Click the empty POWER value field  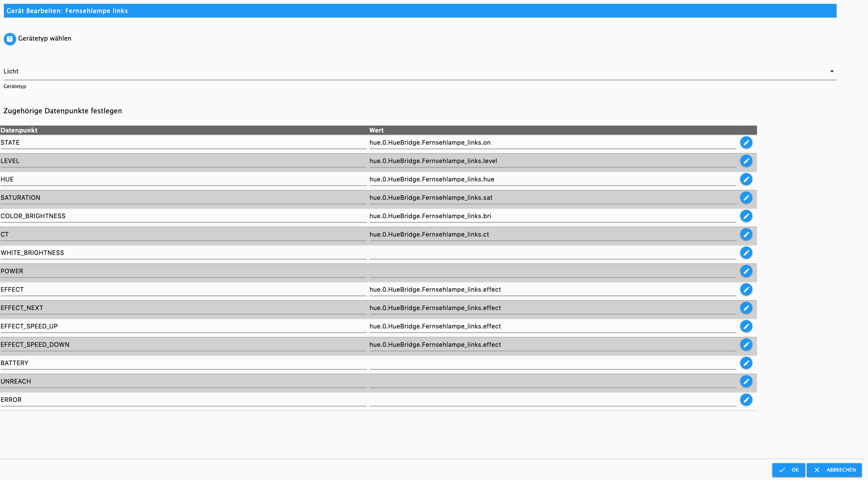click(x=553, y=271)
